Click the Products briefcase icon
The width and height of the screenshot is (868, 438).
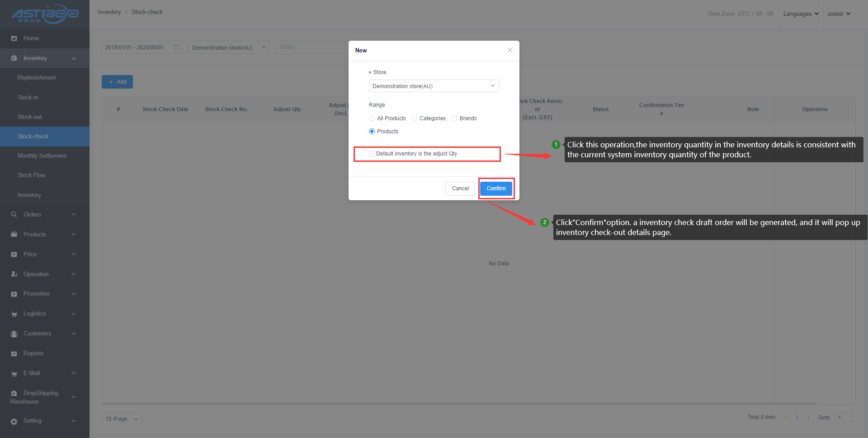(x=14, y=235)
